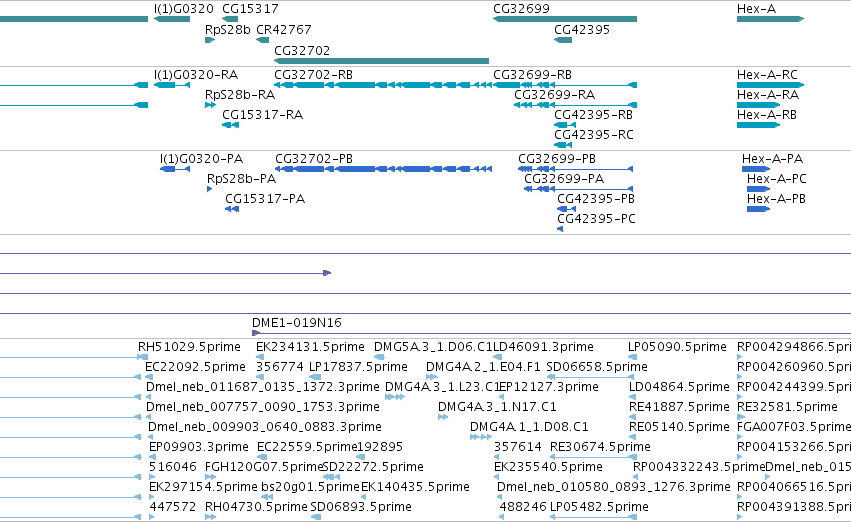Click the CG42395-PB protein label
This screenshot has width=851, height=522.
click(x=596, y=199)
